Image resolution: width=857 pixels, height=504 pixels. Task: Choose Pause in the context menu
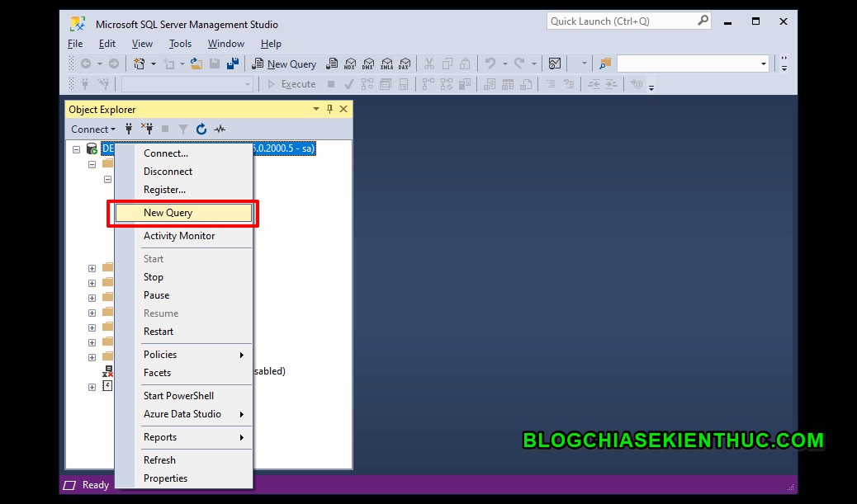tap(183, 294)
